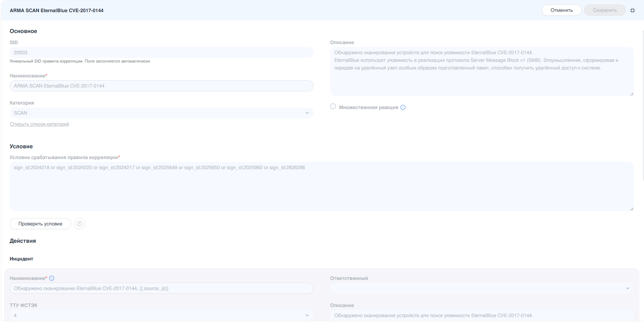Click the Проверить условие button
The height and width of the screenshot is (323, 644).
pyautogui.click(x=40, y=224)
